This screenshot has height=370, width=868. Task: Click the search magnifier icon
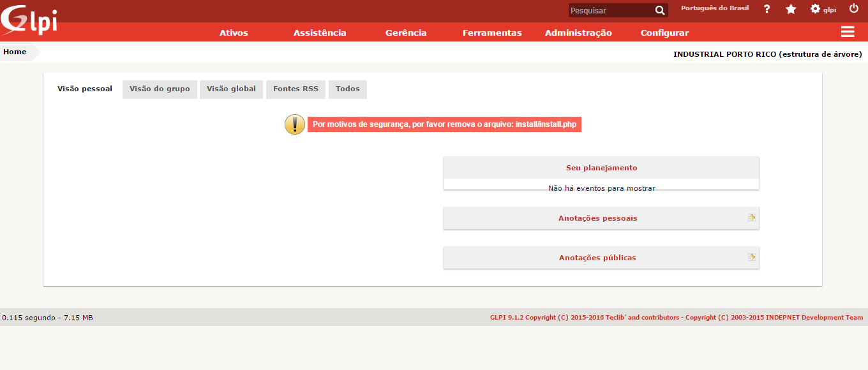click(x=660, y=10)
